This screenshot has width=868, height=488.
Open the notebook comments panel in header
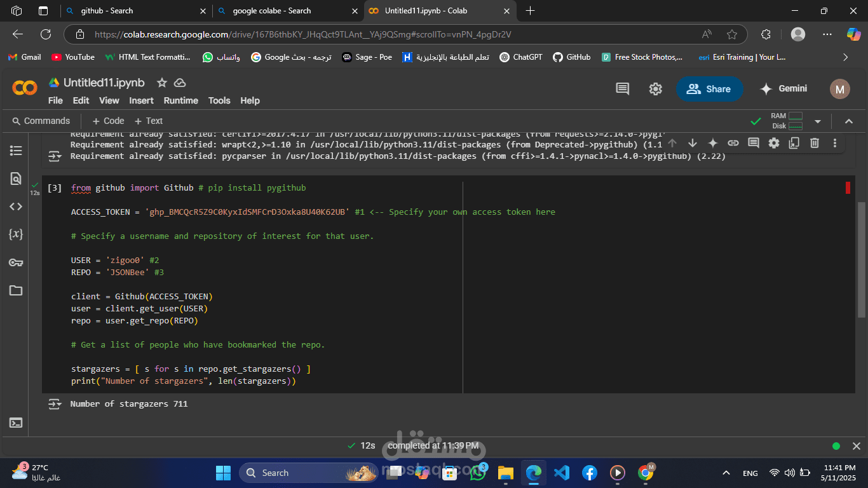click(x=623, y=89)
